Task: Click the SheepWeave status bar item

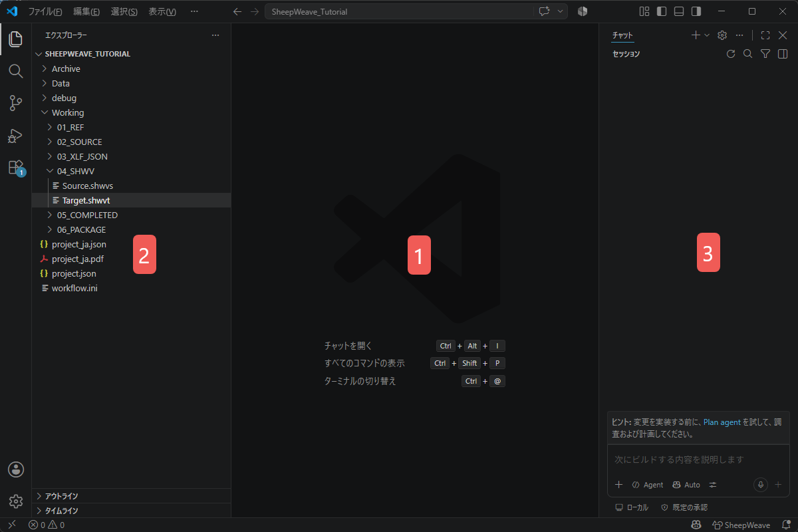Action: point(741,525)
